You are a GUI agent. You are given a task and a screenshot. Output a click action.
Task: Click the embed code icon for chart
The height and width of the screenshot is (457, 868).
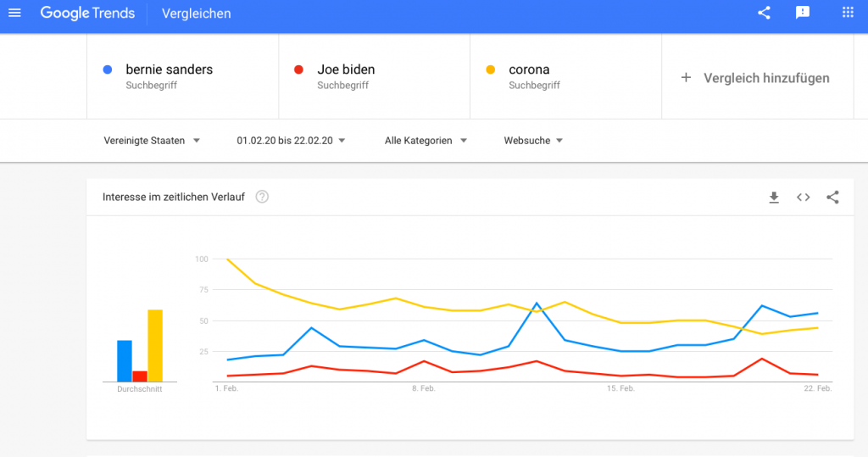pyautogui.click(x=804, y=198)
